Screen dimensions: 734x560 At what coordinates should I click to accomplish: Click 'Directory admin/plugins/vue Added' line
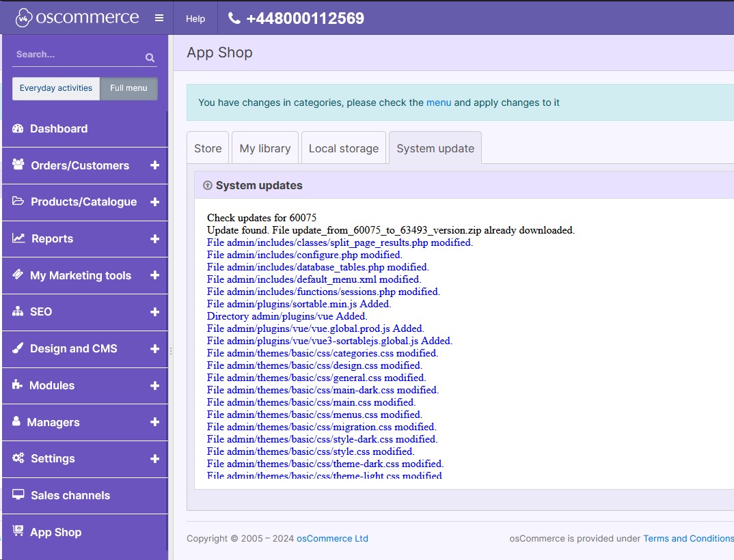287,316
